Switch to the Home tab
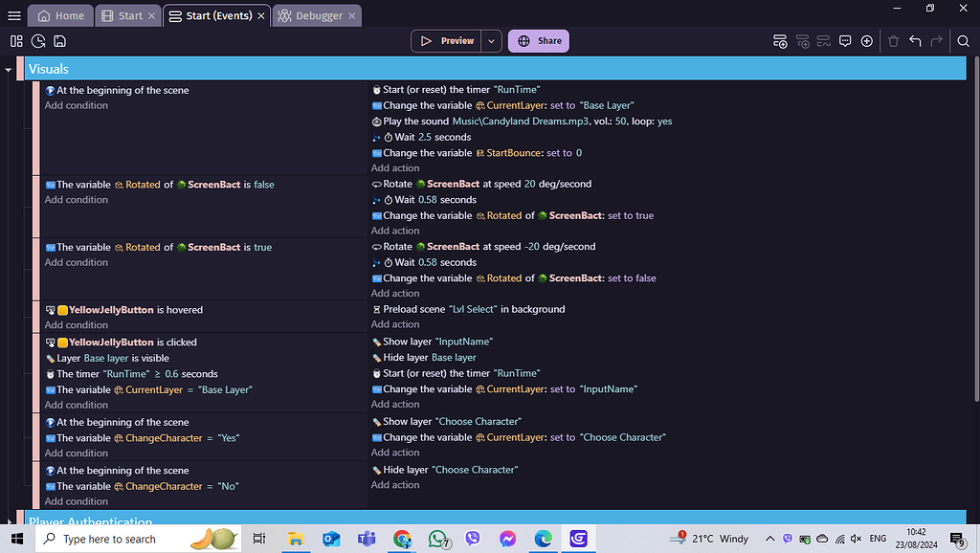Image resolution: width=980 pixels, height=553 pixels. (x=60, y=15)
